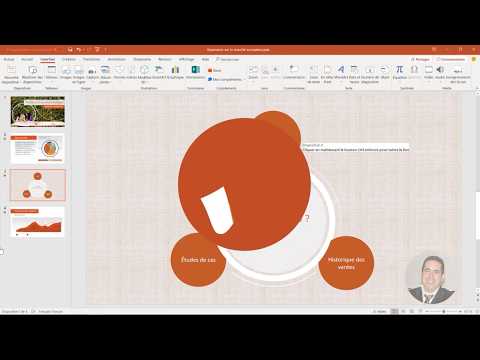Insert Modèles 3D
This screenshot has width=480, height=360.
tap(144, 74)
